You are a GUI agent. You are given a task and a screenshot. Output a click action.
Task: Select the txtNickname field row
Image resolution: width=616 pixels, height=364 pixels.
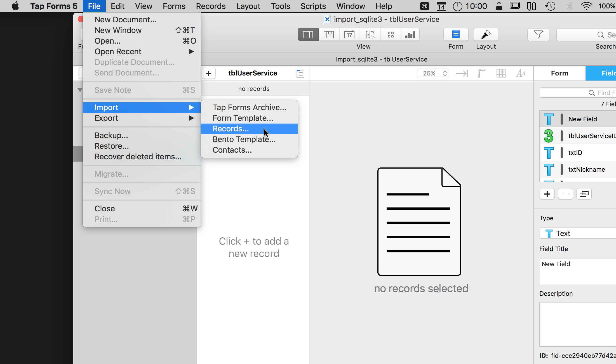(x=578, y=169)
